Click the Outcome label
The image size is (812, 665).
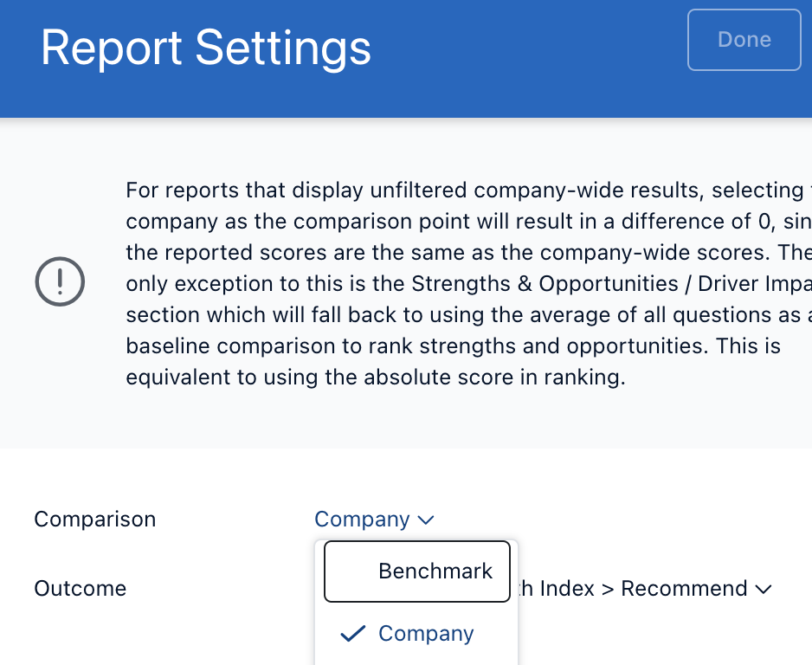81,588
